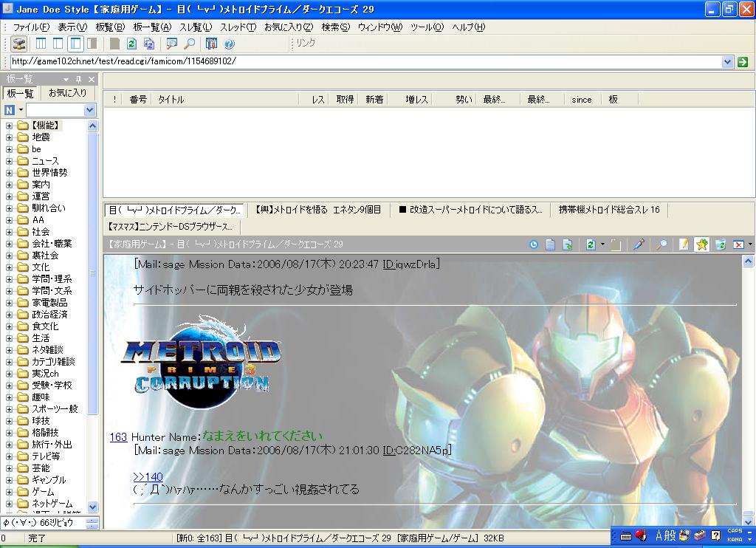Image resolution: width=756 pixels, height=548 pixels.
Task: Expand the ニュース folder
Action: click(9, 161)
